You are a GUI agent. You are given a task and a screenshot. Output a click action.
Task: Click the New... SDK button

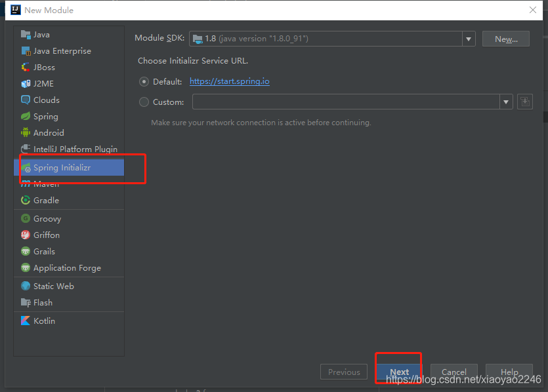click(x=506, y=39)
